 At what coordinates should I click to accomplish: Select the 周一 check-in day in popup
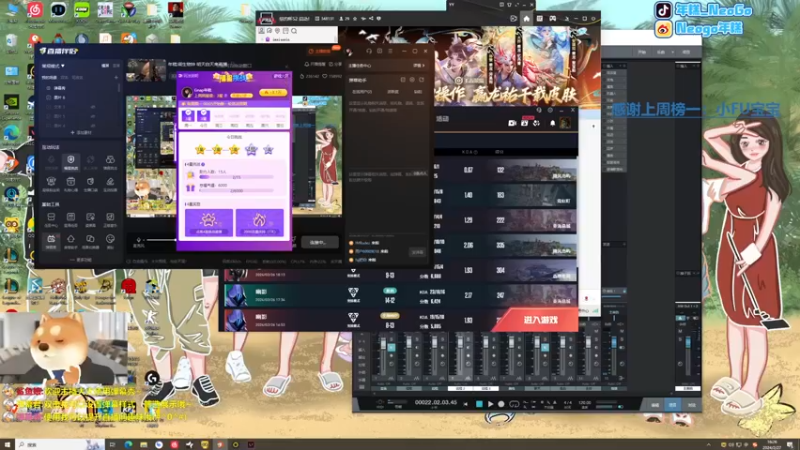(x=188, y=118)
